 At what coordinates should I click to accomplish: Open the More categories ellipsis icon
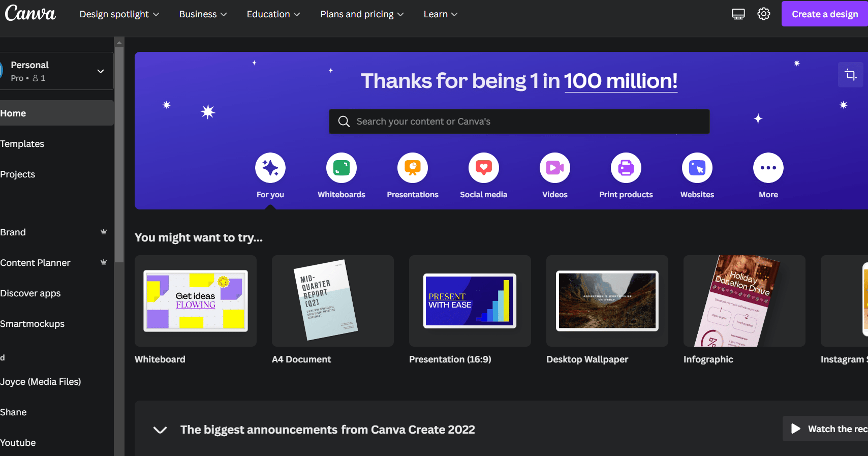point(768,168)
